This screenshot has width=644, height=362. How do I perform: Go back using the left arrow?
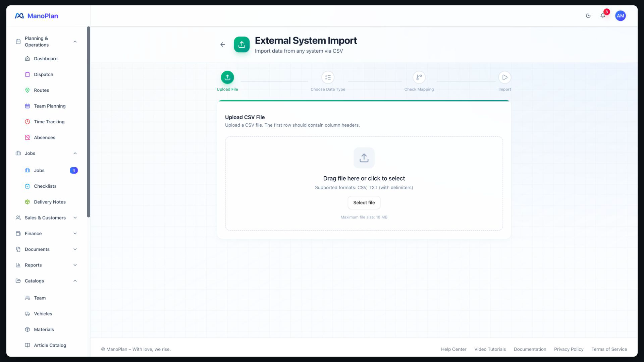point(223,45)
